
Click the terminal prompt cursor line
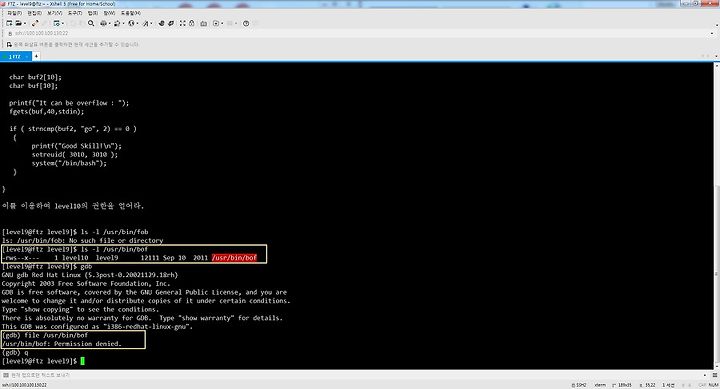click(x=43, y=361)
